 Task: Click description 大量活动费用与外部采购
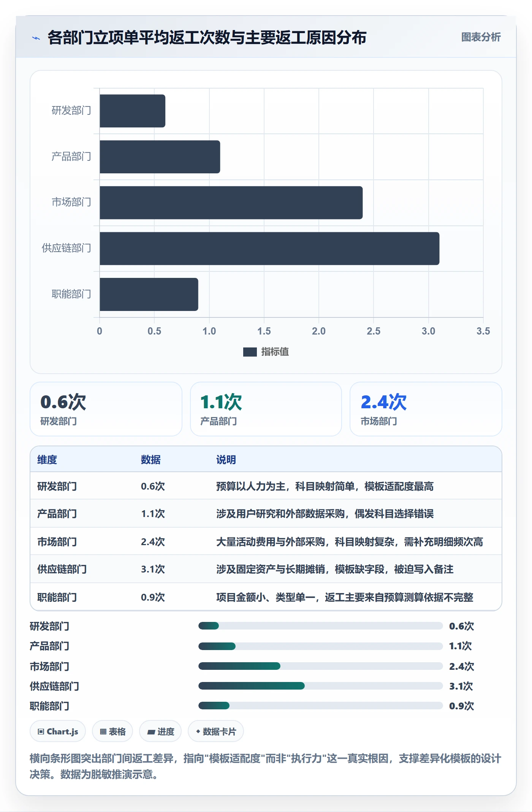pyautogui.click(x=350, y=542)
